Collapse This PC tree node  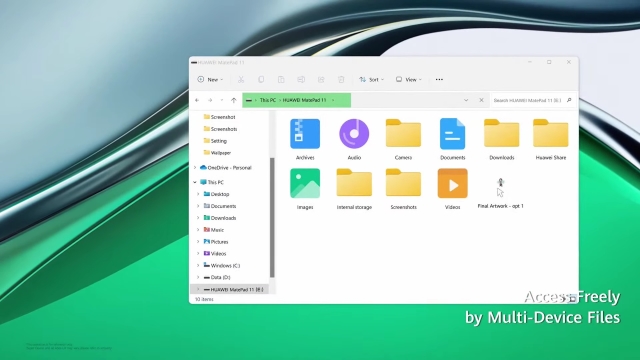(195, 182)
